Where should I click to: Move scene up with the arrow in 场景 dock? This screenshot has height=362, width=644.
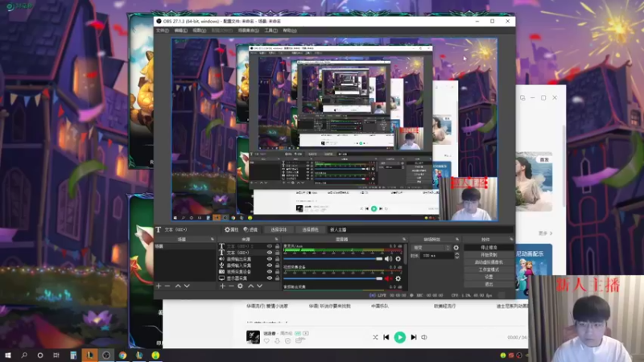(178, 286)
